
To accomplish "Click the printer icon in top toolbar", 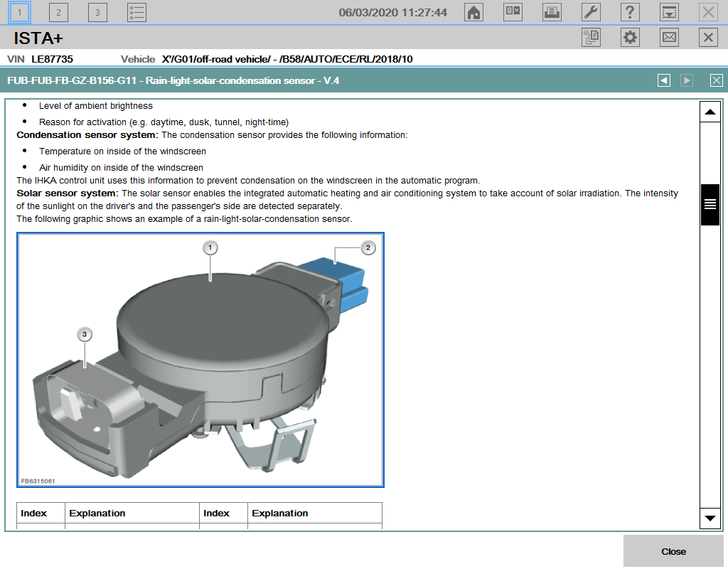I will click(552, 12).
